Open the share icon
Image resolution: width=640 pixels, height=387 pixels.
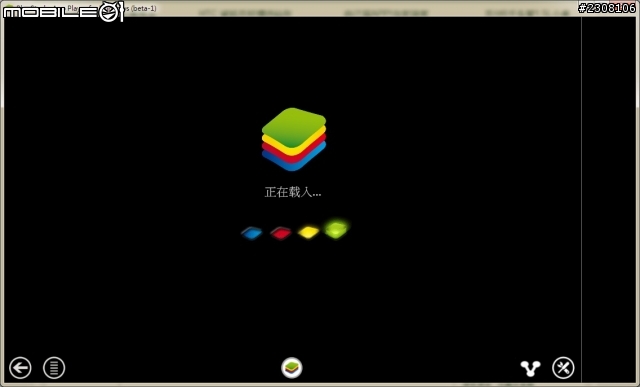[x=530, y=368]
